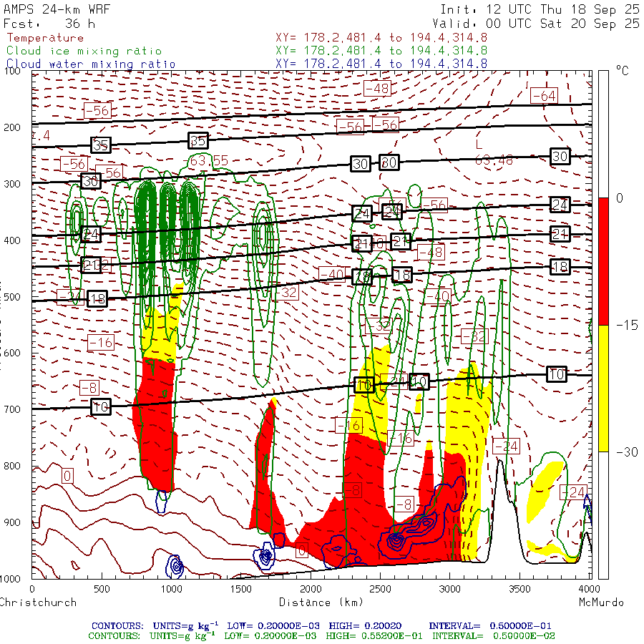The width and height of the screenshot is (644, 644).
Task: Click the green XY coordinates line
Action: [381, 51]
